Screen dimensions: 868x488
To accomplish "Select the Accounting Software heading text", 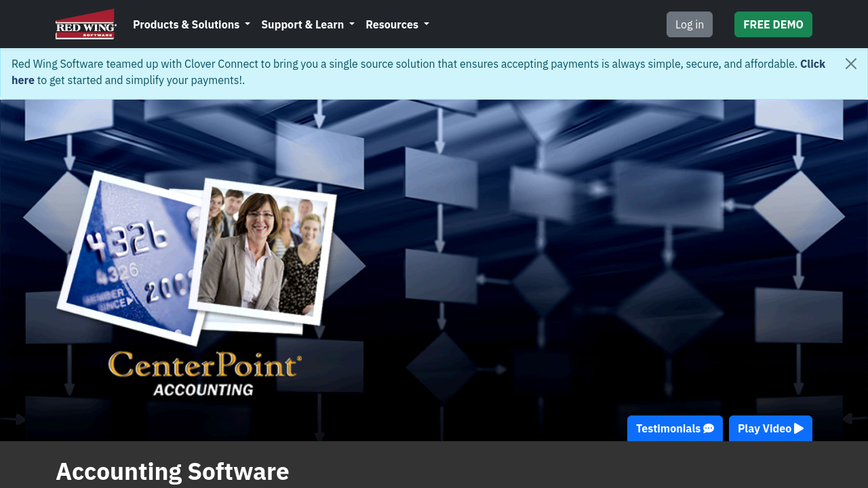I will [x=172, y=471].
